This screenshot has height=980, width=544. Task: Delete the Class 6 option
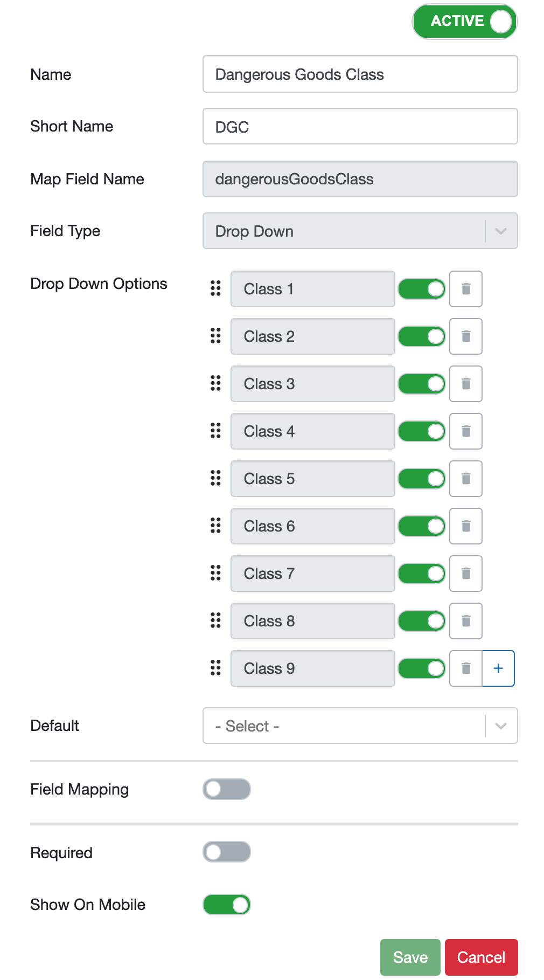[x=465, y=526]
